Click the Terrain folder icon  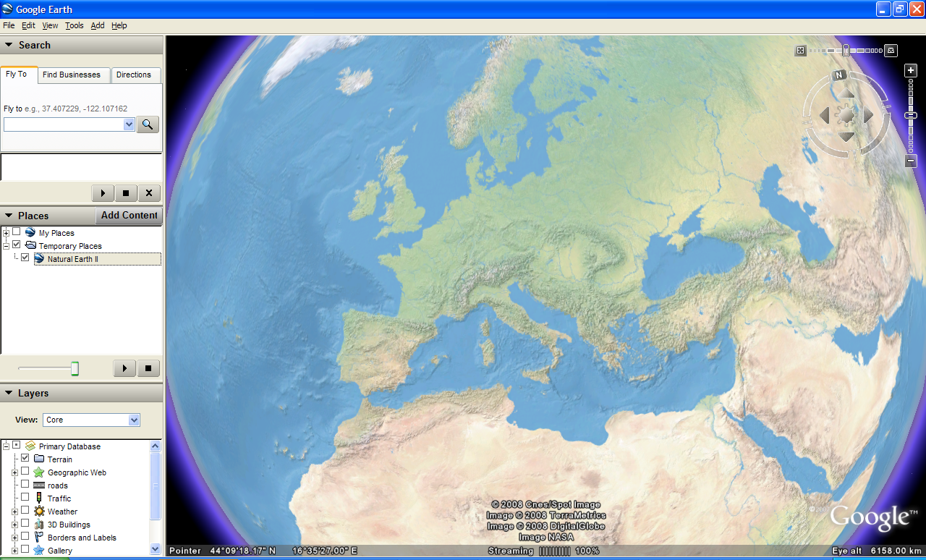coord(39,459)
